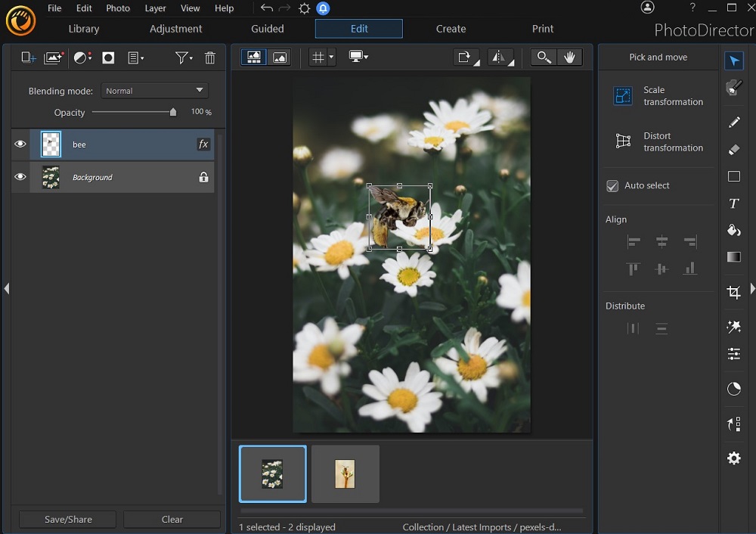
Task: Select the Pick and Move tool
Action: pyautogui.click(x=734, y=61)
